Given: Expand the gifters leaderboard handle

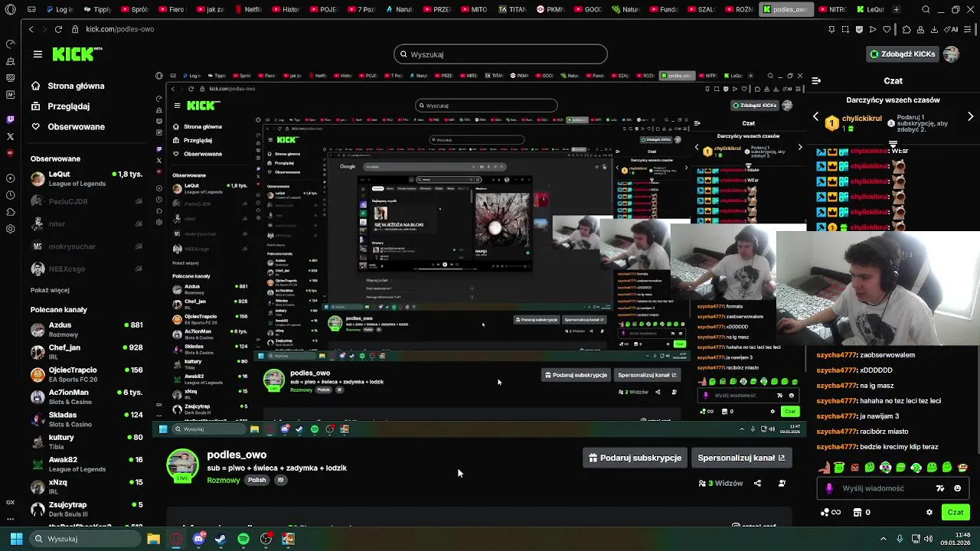Looking at the screenshot, I should click(893, 143).
